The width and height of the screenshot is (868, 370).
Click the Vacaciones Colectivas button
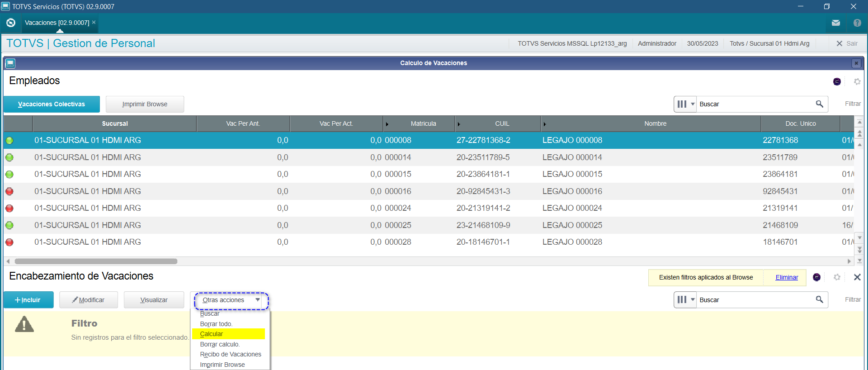click(52, 104)
